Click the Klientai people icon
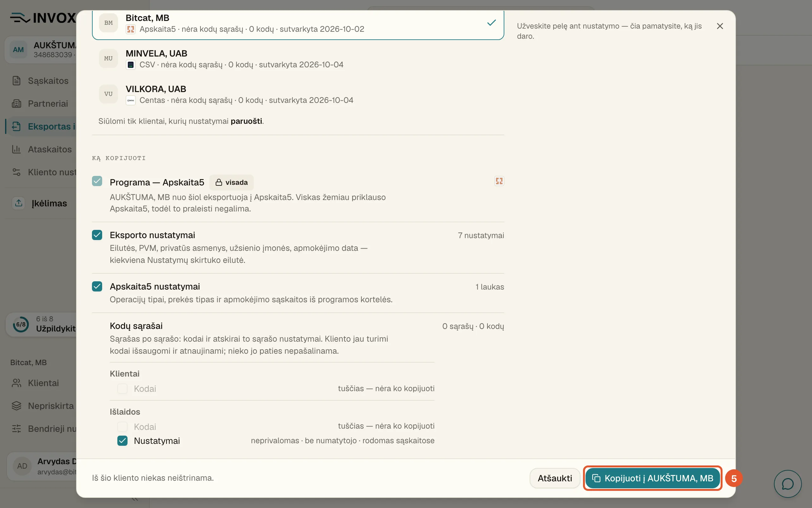The height and width of the screenshot is (508, 812). point(16,383)
